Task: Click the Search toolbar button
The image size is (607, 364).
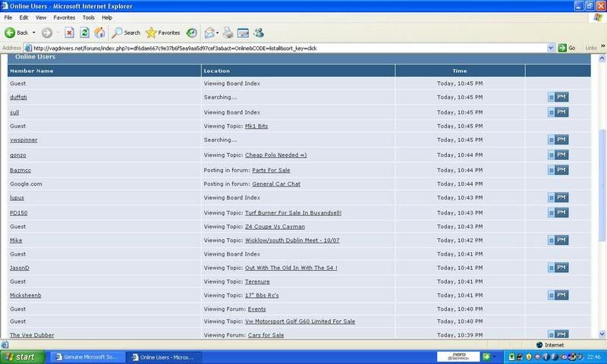Action: click(126, 33)
